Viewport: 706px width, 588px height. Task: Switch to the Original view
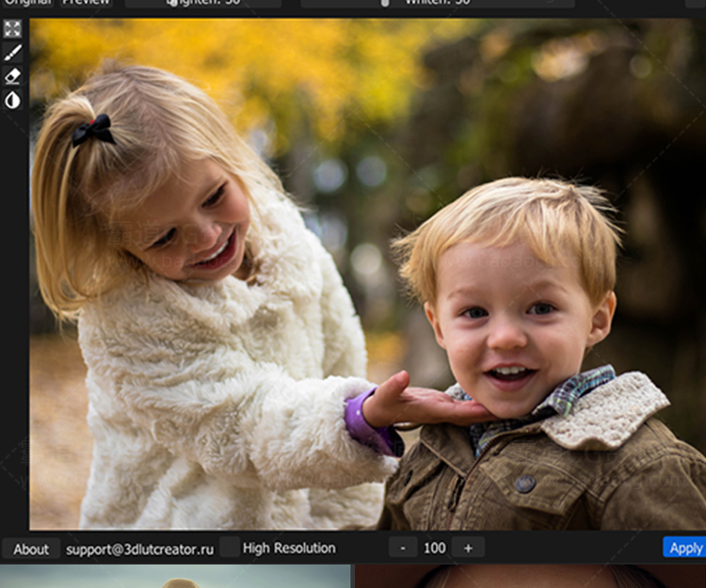coord(28,3)
